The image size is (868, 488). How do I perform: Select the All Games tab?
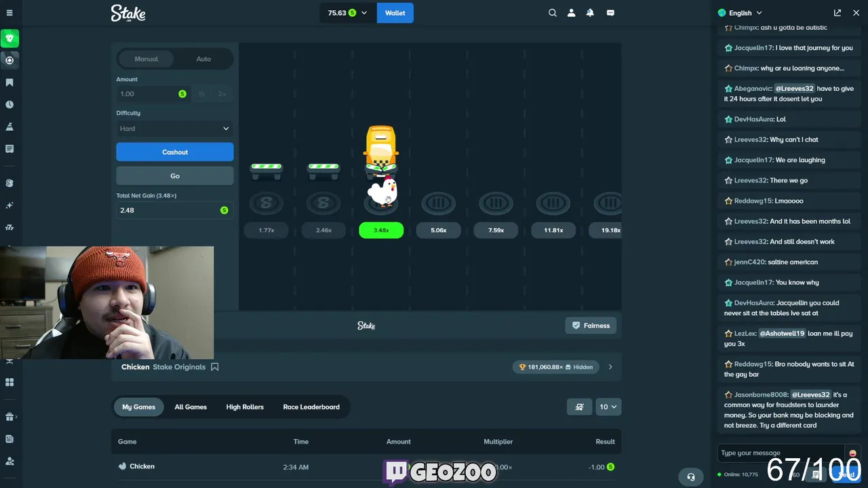click(x=191, y=407)
